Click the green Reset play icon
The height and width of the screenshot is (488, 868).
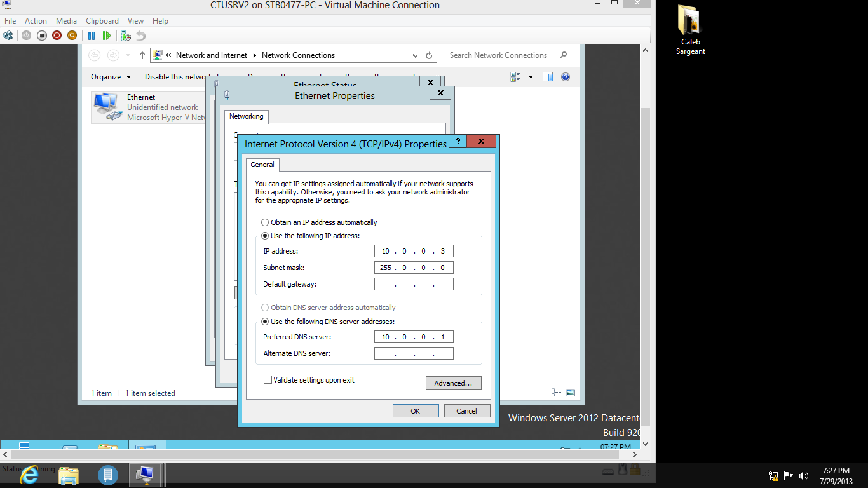click(x=107, y=36)
